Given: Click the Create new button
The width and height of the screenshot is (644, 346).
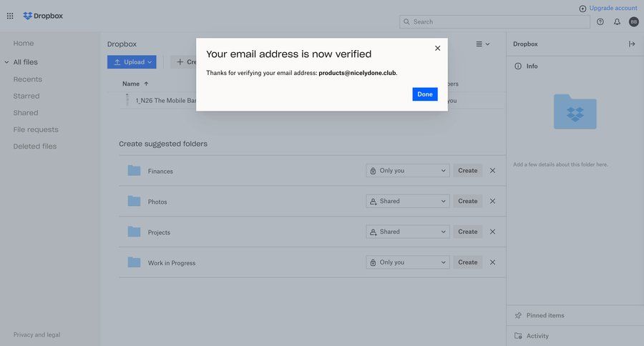Looking at the screenshot, I should point(184,62).
